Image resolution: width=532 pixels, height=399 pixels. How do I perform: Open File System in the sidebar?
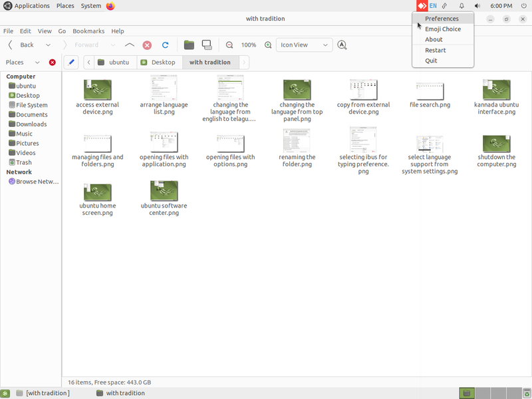(28, 105)
